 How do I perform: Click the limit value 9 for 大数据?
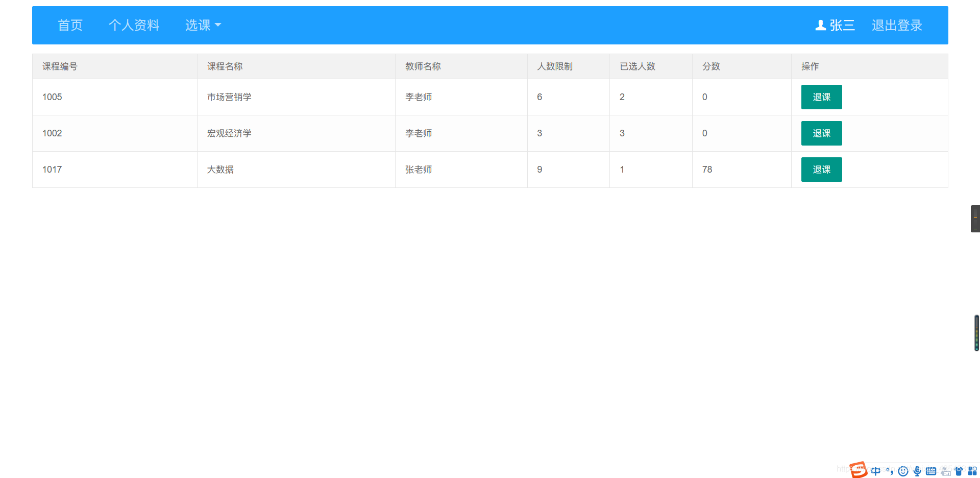540,170
